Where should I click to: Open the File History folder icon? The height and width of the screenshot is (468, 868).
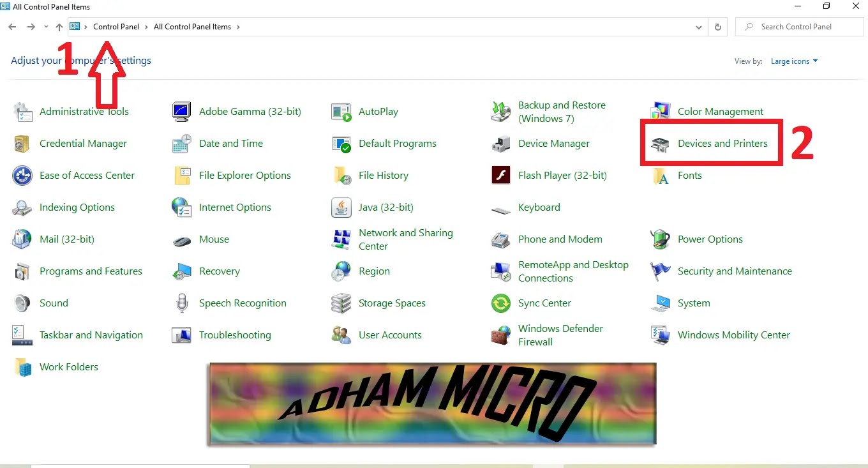tap(341, 176)
